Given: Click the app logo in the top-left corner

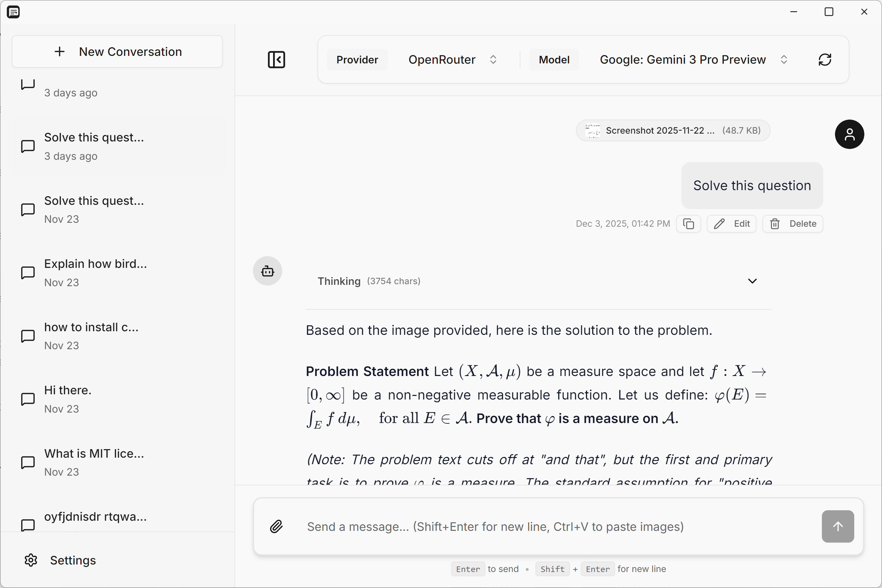Looking at the screenshot, I should point(14,12).
